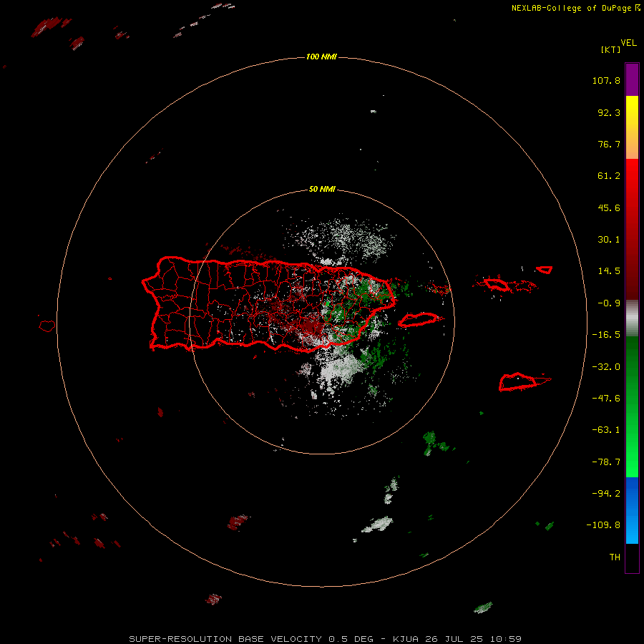This screenshot has height=644, width=644.
Task: Click the yellow-orange segment of color bar
Action: coord(632,127)
